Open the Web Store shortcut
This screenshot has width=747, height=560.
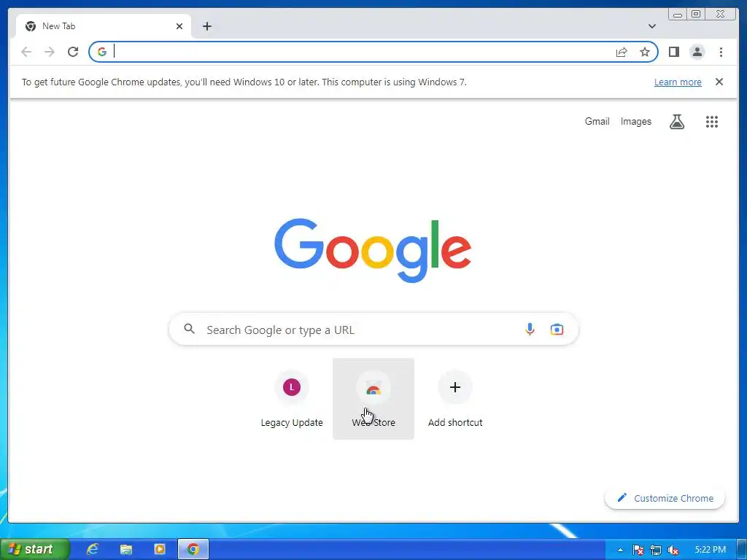(x=373, y=399)
